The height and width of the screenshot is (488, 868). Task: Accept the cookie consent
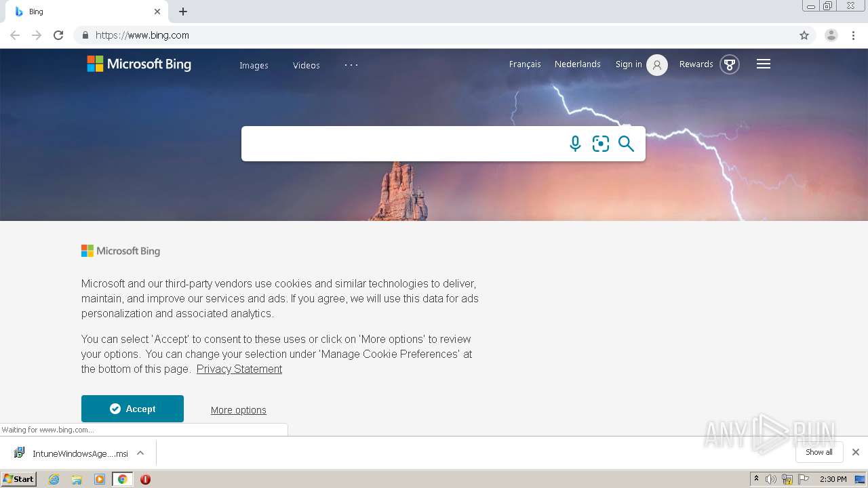[132, 409]
